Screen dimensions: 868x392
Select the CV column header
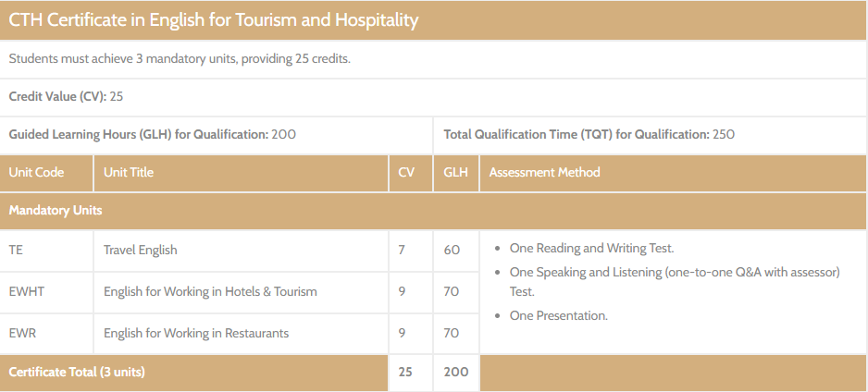point(406,172)
